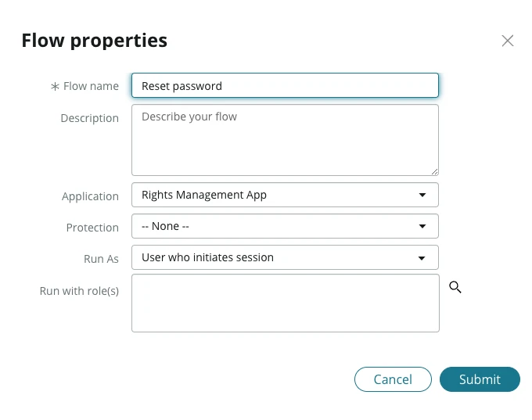Click the Description label

[89, 118]
